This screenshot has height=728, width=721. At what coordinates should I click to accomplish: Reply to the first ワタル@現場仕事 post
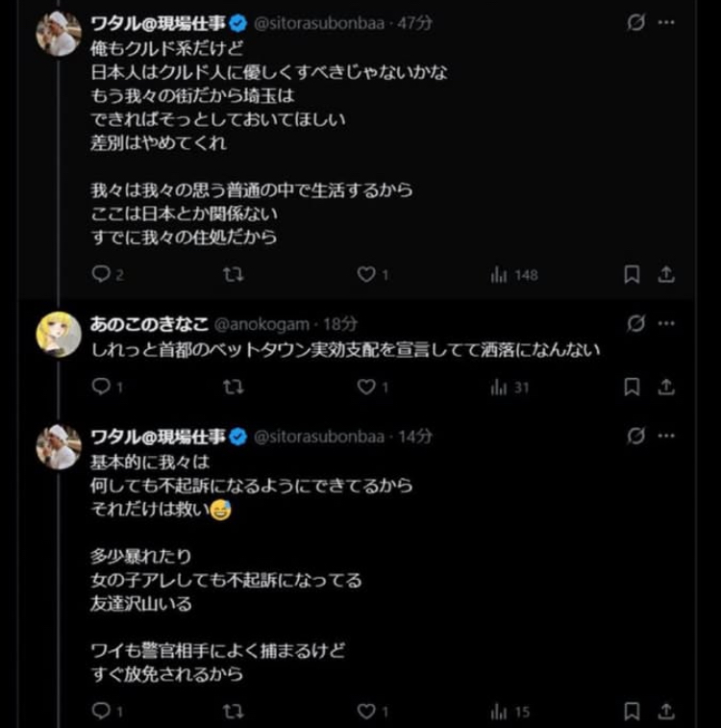[x=102, y=275]
